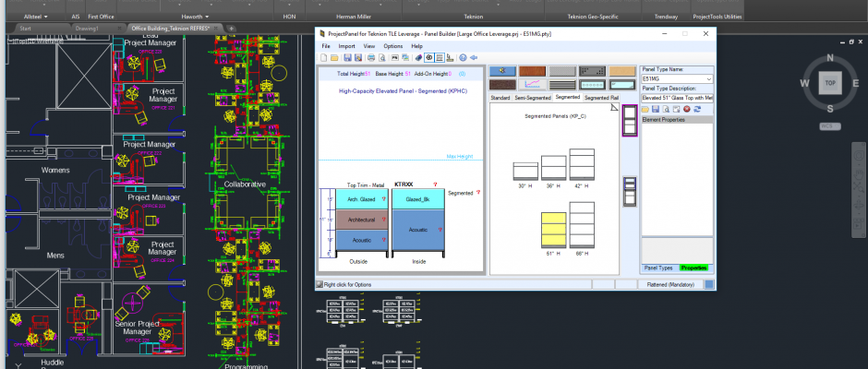
Task: Select the 30" H segmented panel thumbnail
Action: click(x=525, y=171)
